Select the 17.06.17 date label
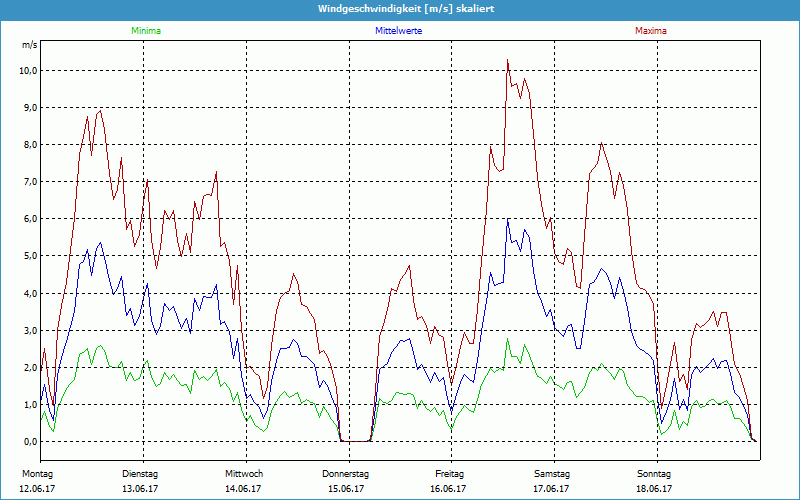This screenshot has width=800, height=500. coord(552,489)
